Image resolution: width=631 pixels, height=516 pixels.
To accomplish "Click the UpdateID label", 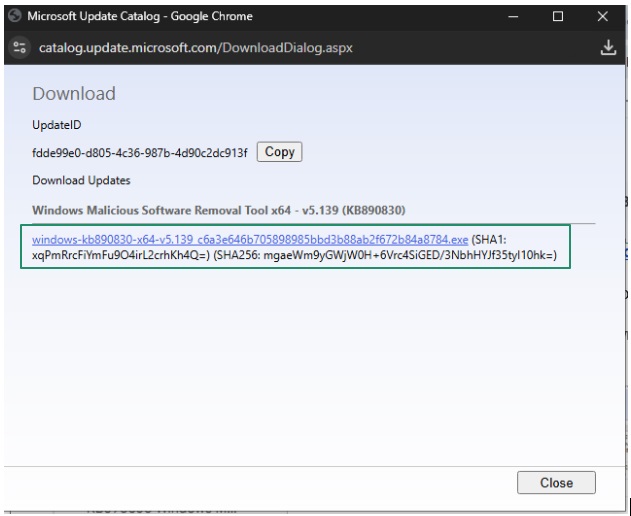I will click(57, 127).
